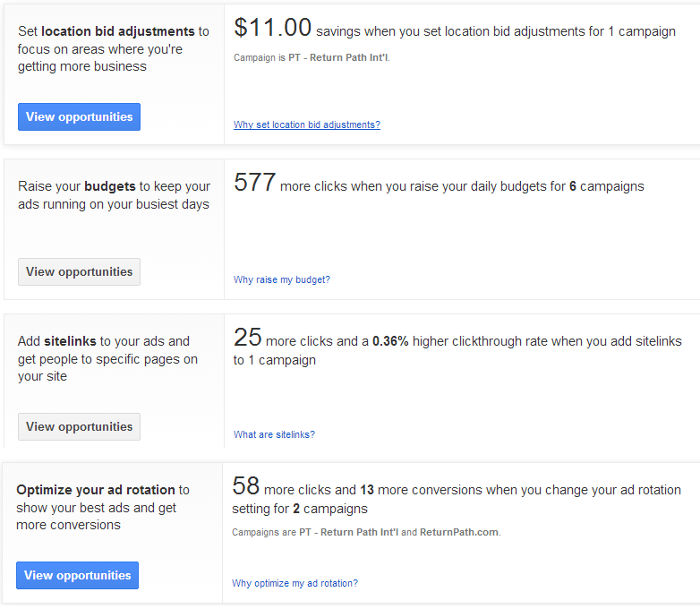Open 'Why set location bid adjustments?' link
This screenshot has height=609, width=700.
point(307,124)
